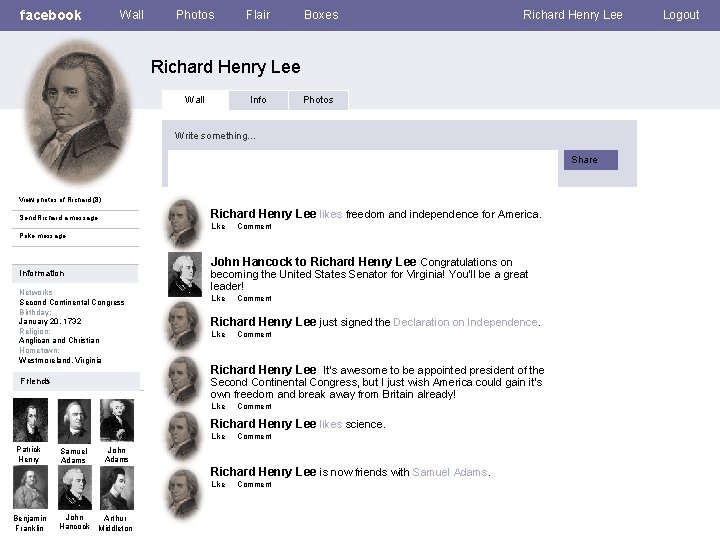Click the Friends section header

(x=76, y=381)
